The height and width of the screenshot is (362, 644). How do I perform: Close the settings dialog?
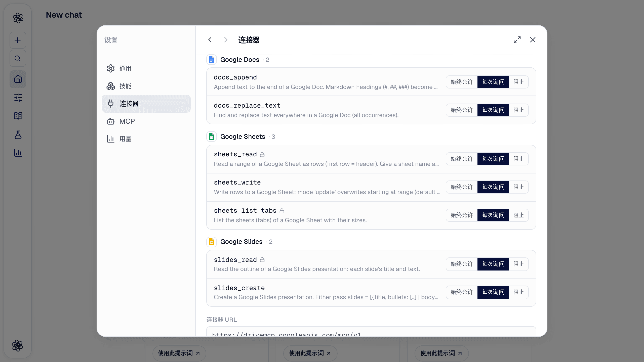coord(533,40)
